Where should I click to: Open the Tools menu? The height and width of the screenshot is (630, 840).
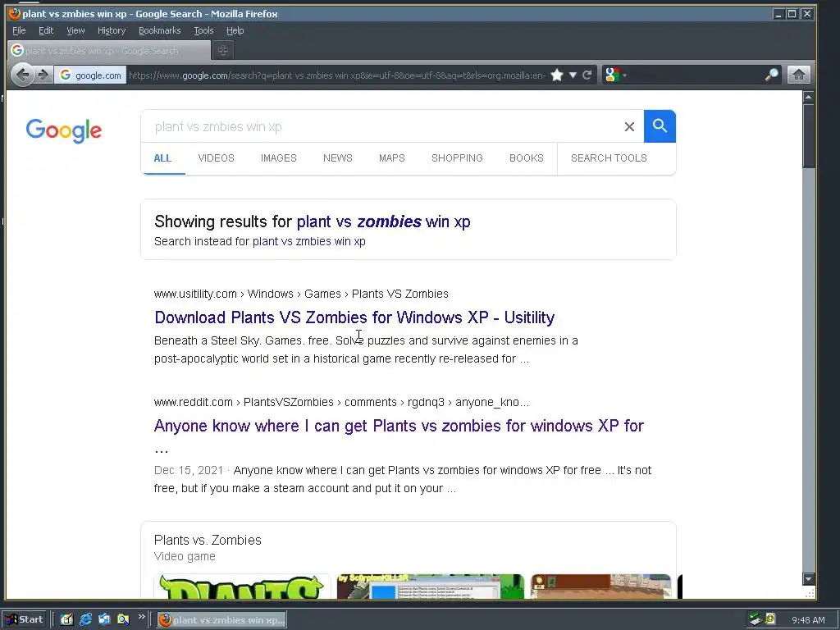(203, 30)
